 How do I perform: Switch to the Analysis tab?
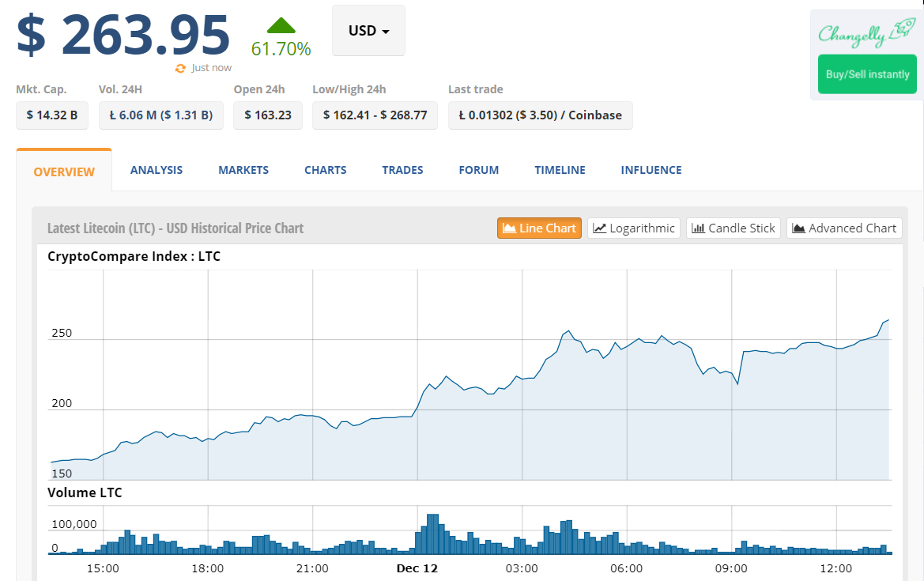coord(157,170)
